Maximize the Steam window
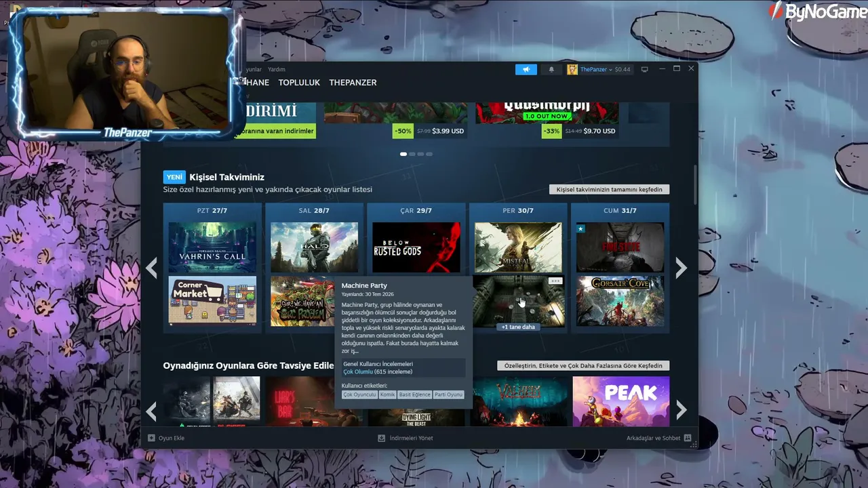 (676, 68)
